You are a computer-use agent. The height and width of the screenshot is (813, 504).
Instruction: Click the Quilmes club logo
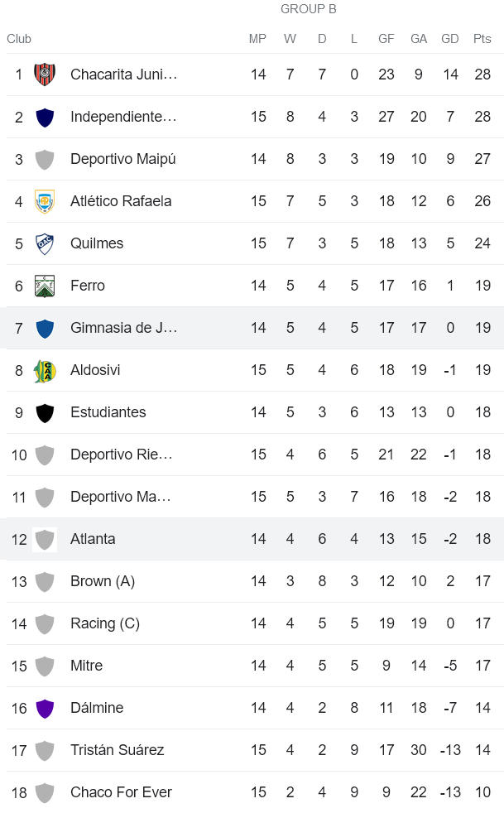point(46,243)
